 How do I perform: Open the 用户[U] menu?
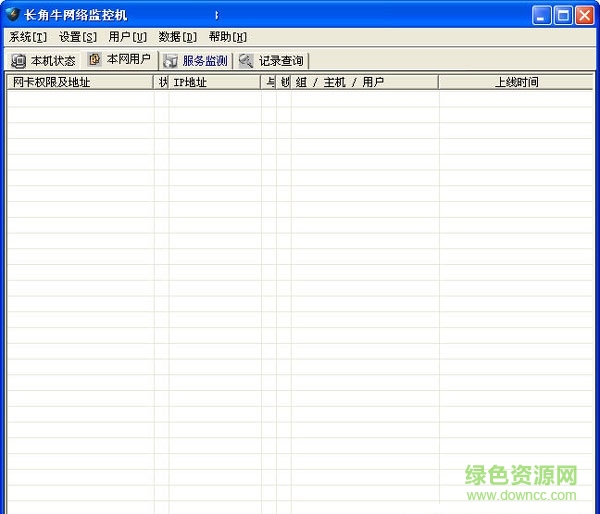point(127,37)
